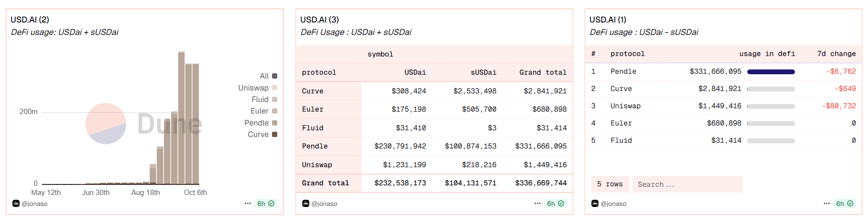
Task: Click the 6h refresh badge on USD.AI (3)
Action: click(x=555, y=204)
